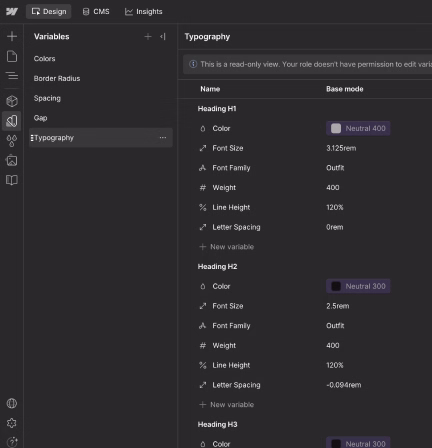Click the Webflow logo menu

pos(12,12)
